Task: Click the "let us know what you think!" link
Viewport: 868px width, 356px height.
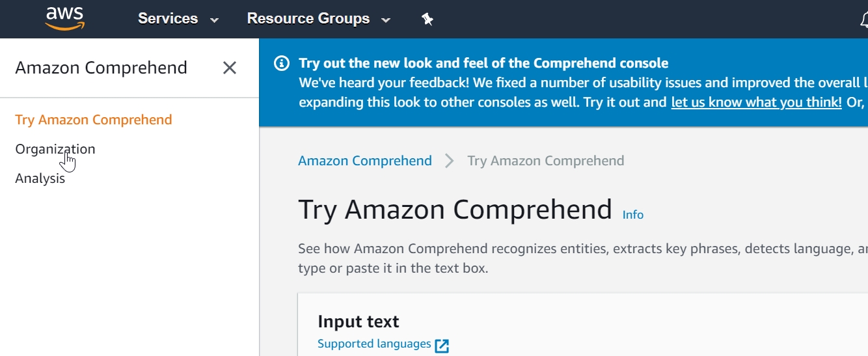Action: click(x=757, y=102)
